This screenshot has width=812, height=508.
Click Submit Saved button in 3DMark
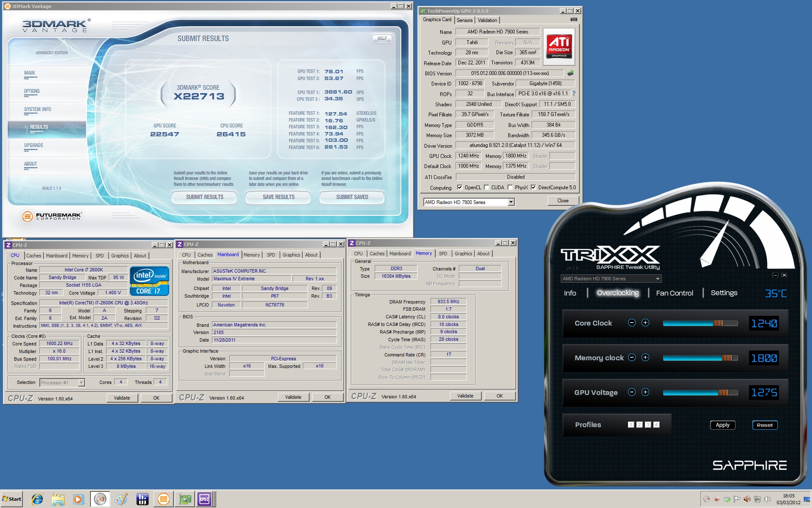[352, 197]
